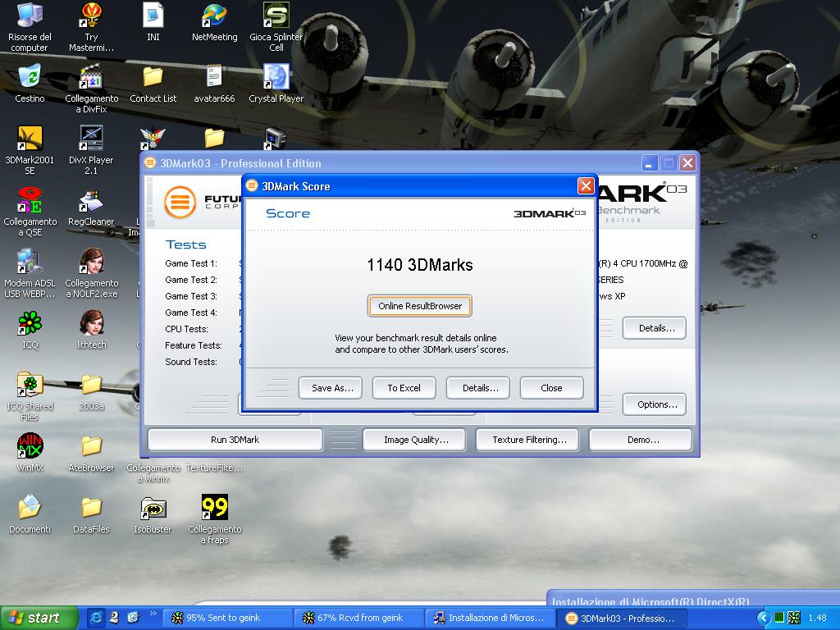Click the Online ResultBrowser button
This screenshot has height=630, width=840.
click(x=419, y=306)
